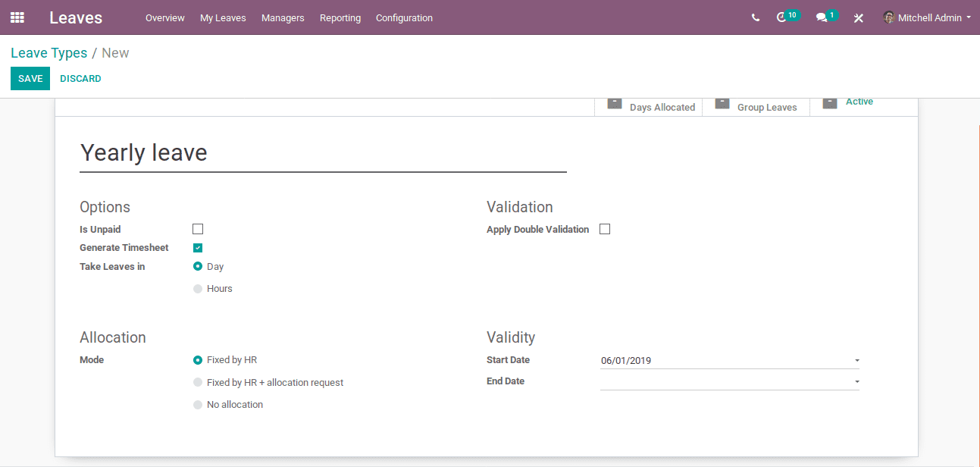Click the Days Allocated stat button
This screenshot has width=980, height=467.
(x=649, y=107)
